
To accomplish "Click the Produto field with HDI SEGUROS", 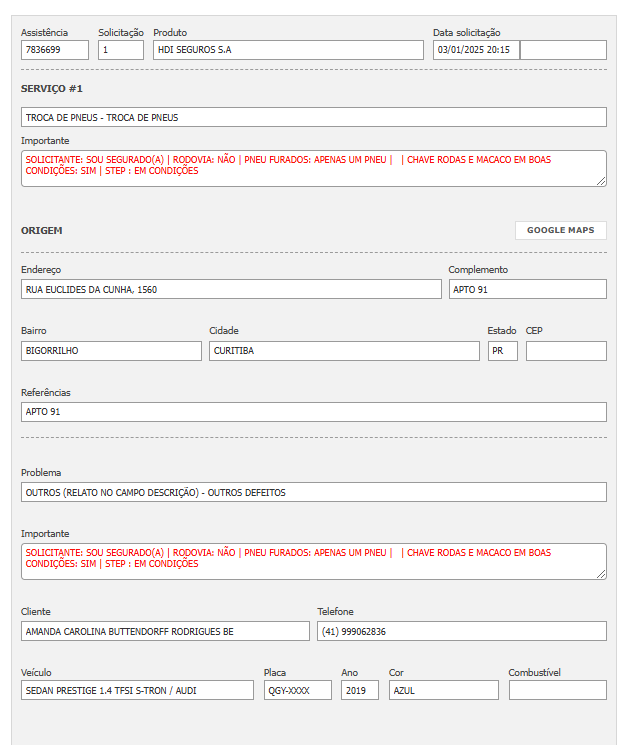I will 288,50.
